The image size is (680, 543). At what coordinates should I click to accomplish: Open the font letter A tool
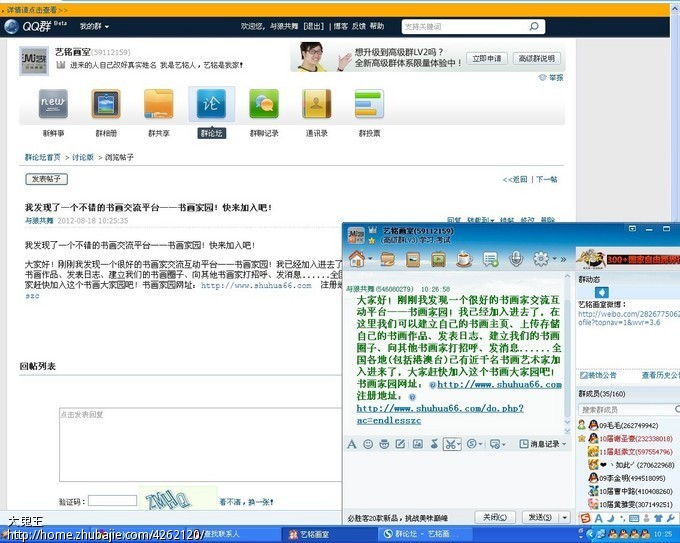tap(352, 444)
